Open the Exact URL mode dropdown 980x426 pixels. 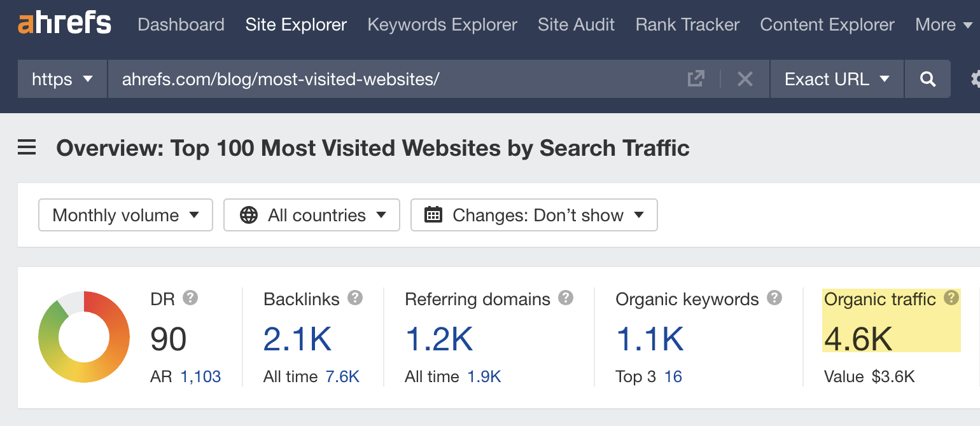coord(836,79)
